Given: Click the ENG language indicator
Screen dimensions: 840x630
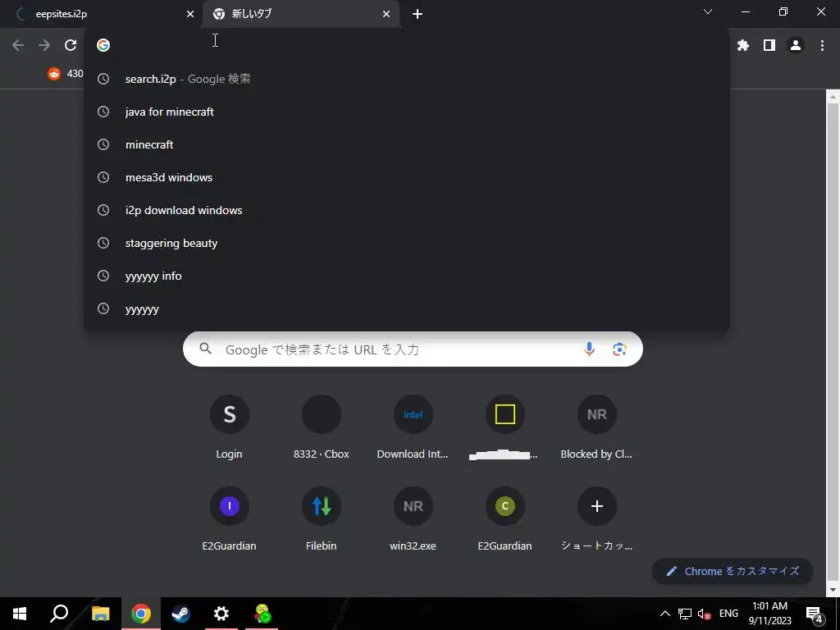Looking at the screenshot, I should (728, 614).
